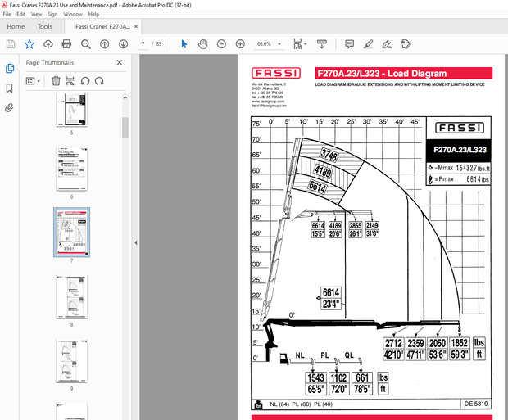Select page 6 thumbnail
The image size is (508, 420).
tap(71, 169)
